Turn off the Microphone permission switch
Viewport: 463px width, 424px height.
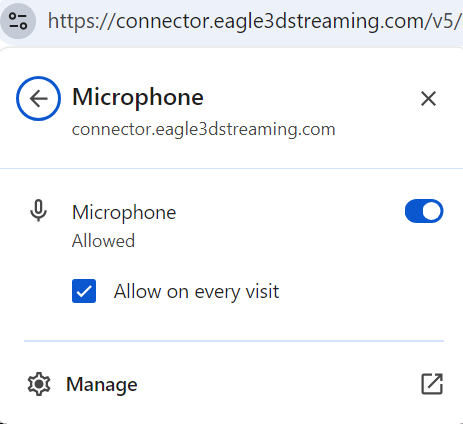click(x=424, y=211)
